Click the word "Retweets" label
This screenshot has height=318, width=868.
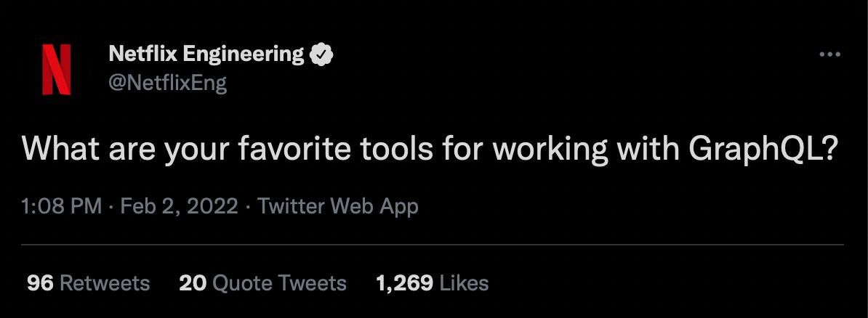point(105,283)
